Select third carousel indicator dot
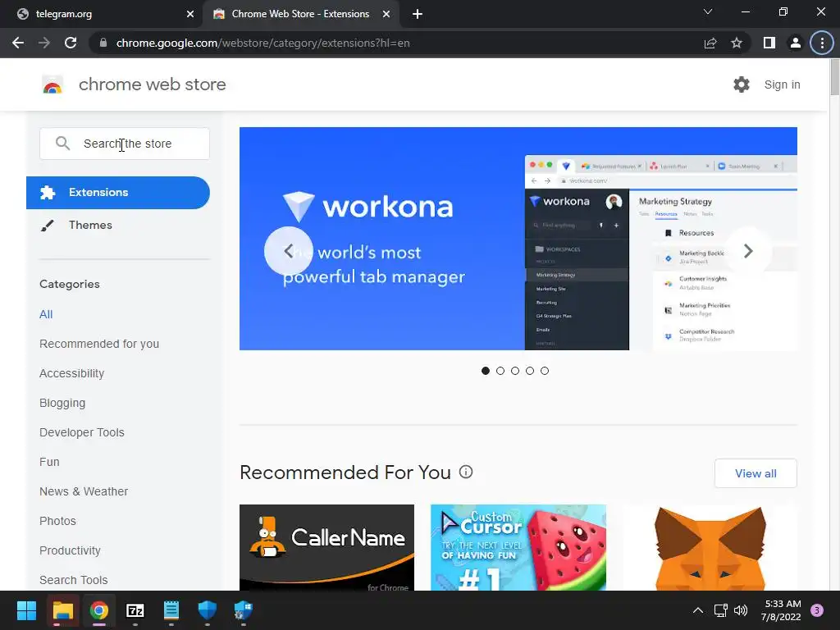 (515, 371)
